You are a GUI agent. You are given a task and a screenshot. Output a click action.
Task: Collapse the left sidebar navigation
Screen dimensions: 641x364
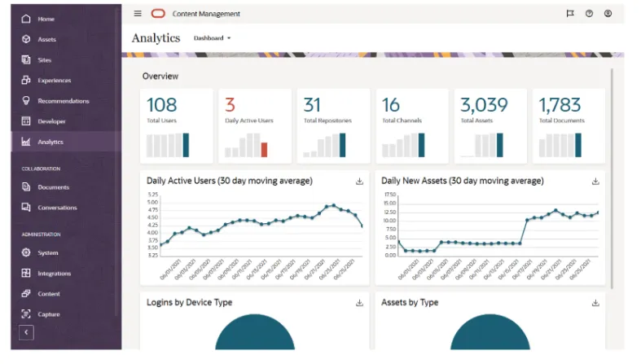click(x=26, y=332)
